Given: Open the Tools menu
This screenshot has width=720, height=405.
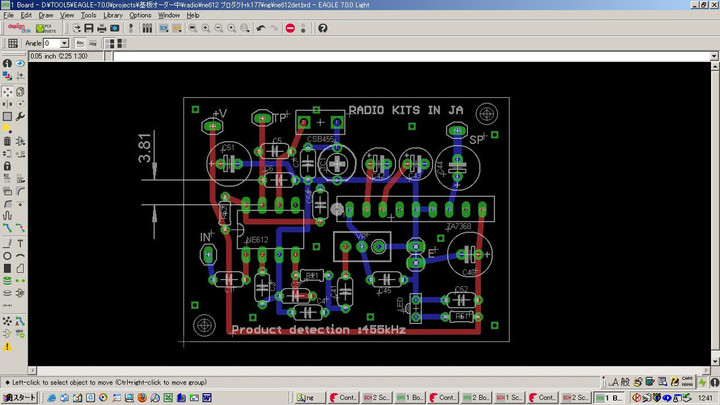Looking at the screenshot, I should tap(88, 15).
